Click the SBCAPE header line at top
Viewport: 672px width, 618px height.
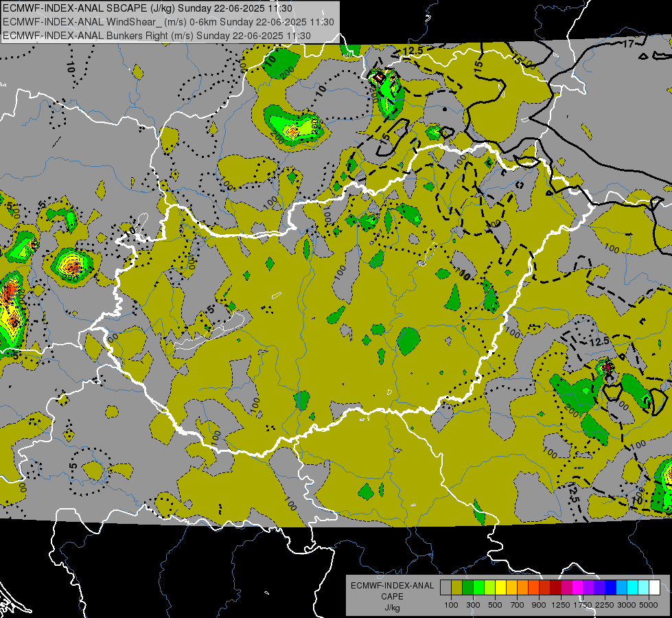pos(148,8)
